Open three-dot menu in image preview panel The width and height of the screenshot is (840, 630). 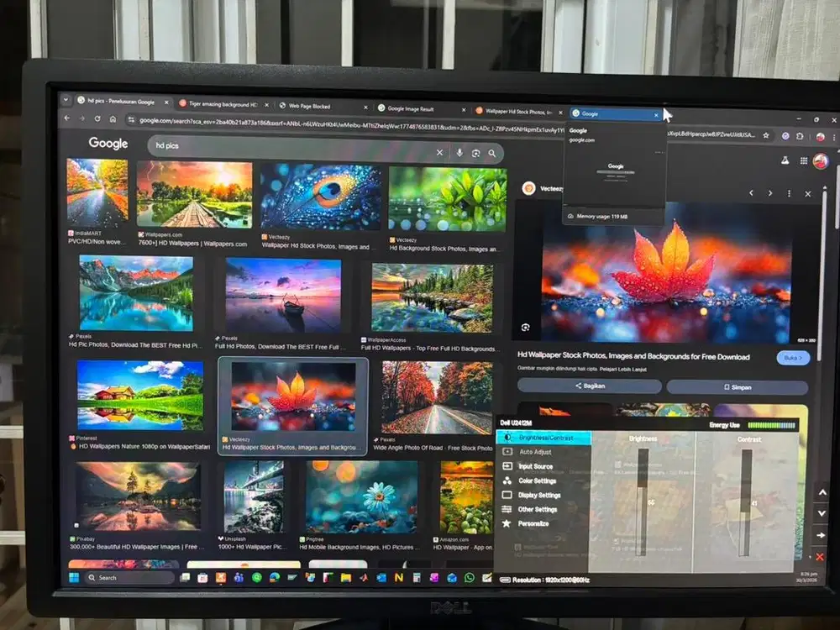coord(789,193)
